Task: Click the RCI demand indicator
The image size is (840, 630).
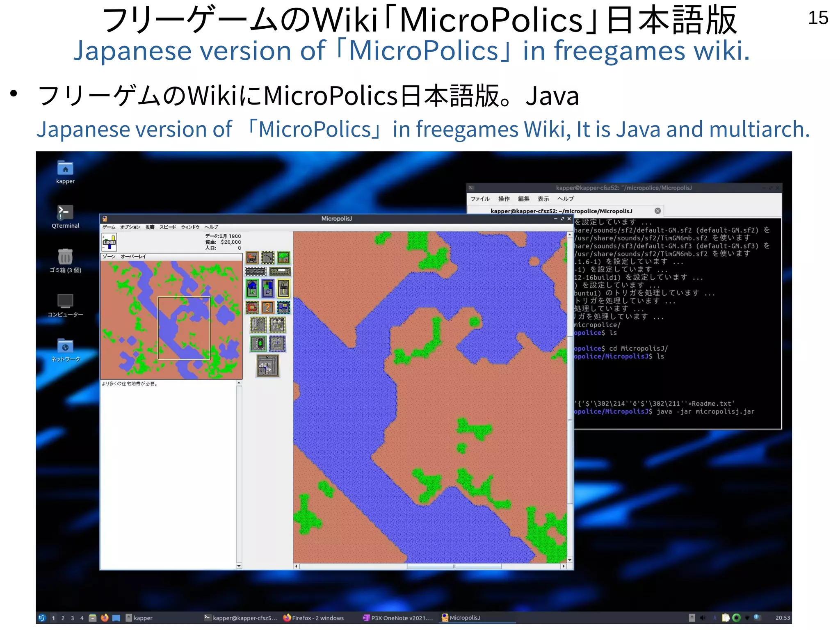Action: tap(110, 242)
